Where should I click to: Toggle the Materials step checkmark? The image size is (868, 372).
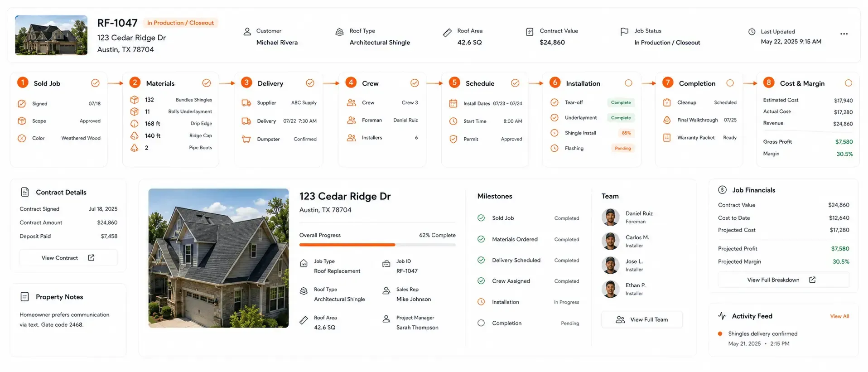point(207,83)
